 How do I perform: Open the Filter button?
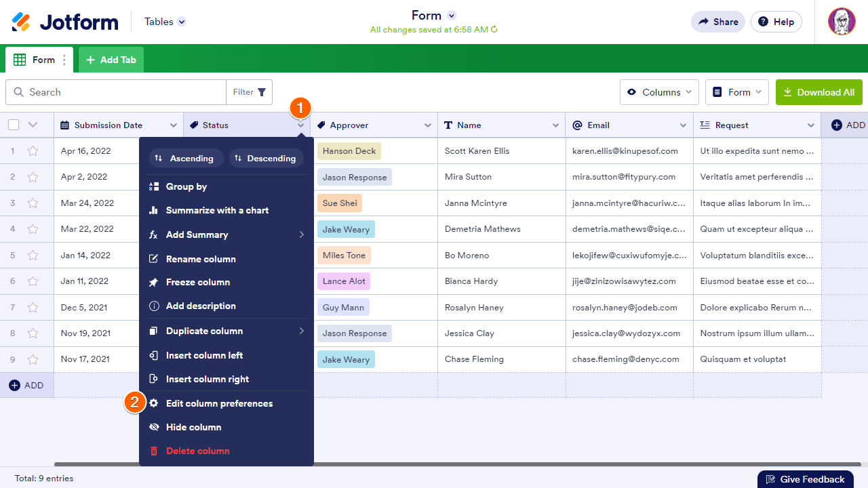[x=250, y=92]
